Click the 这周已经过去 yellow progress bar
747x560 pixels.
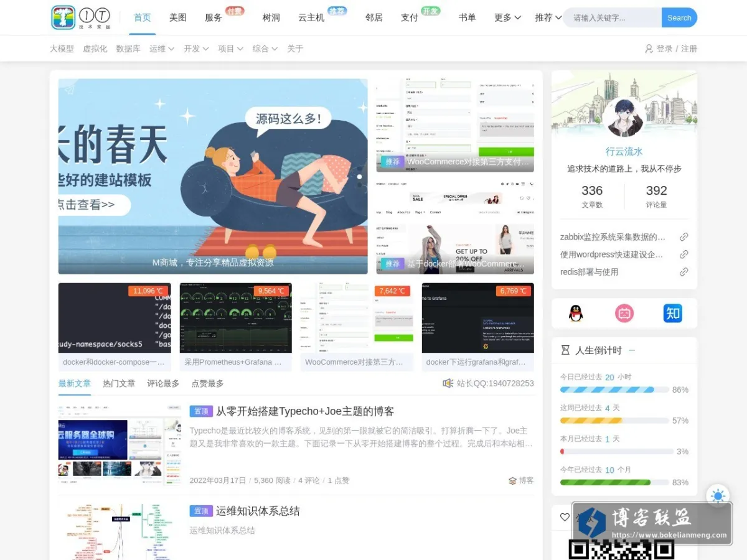tap(614, 421)
